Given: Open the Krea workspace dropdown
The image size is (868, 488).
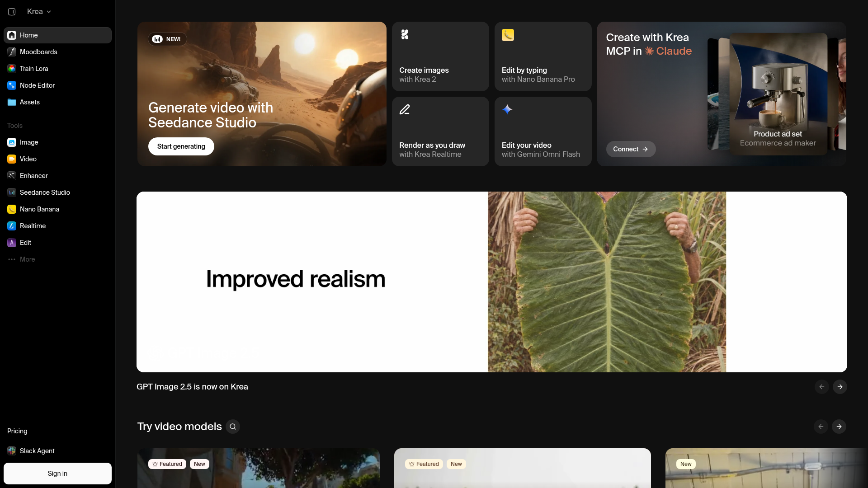Looking at the screenshot, I should 39,12.
